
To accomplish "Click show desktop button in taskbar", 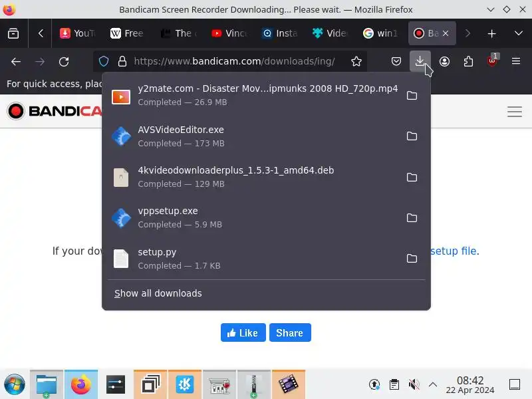I will (515, 384).
